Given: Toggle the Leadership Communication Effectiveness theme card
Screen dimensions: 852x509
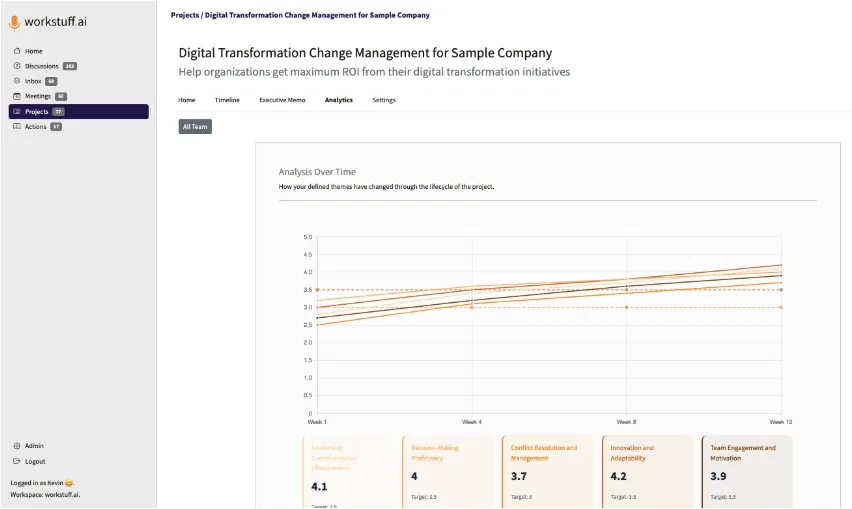Looking at the screenshot, I should (350, 471).
